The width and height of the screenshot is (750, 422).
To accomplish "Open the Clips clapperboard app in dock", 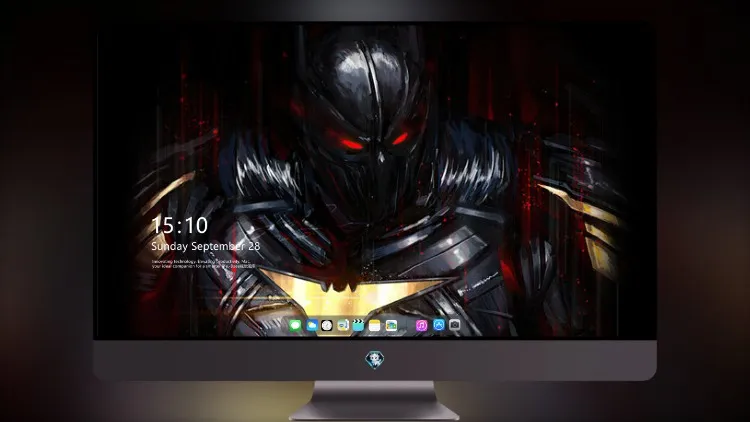I will pos(359,326).
